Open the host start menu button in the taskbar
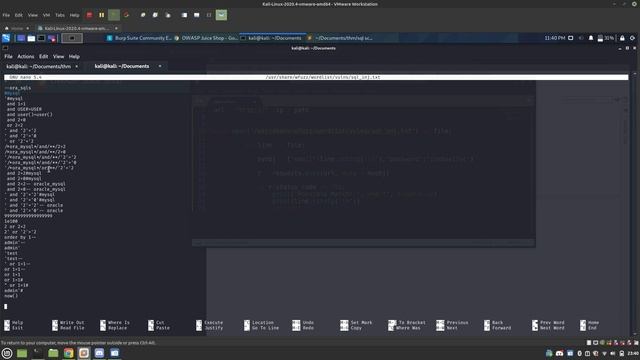640x360 pixels. [x=7, y=353]
